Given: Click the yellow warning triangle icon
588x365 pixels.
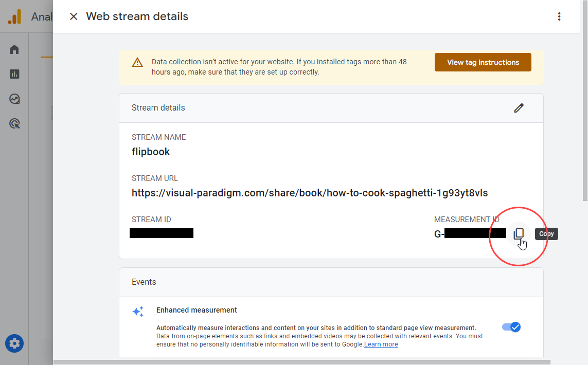Looking at the screenshot, I should 137,63.
